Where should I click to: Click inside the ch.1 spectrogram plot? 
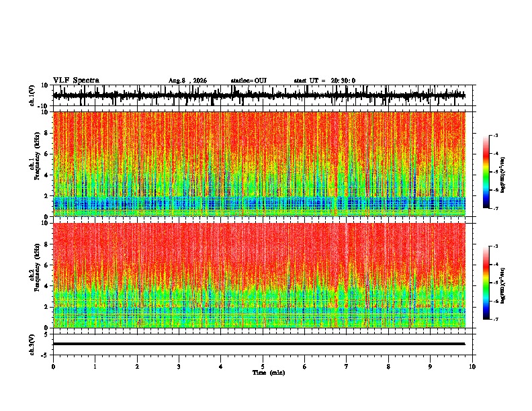[x=259, y=164]
